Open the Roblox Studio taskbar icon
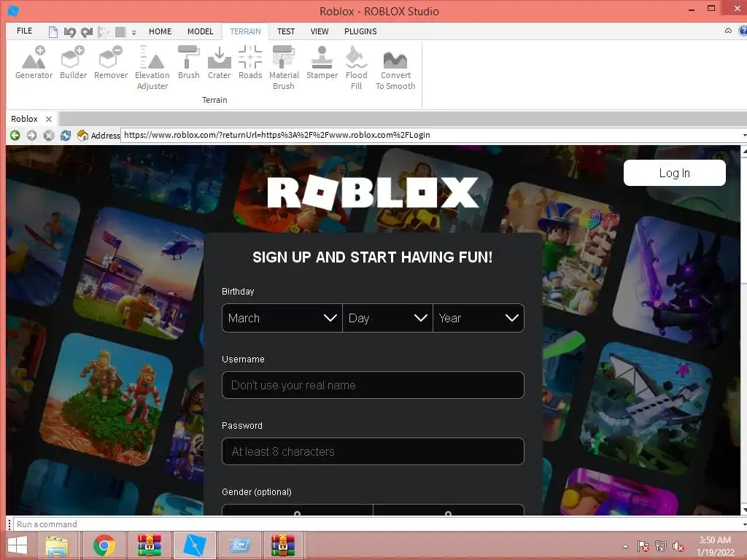This screenshot has height=560, width=747. (x=194, y=545)
